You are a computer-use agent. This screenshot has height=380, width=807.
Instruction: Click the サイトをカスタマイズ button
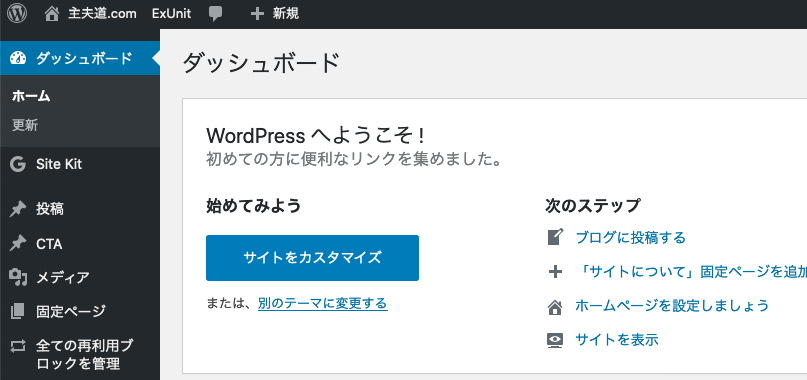pos(312,258)
